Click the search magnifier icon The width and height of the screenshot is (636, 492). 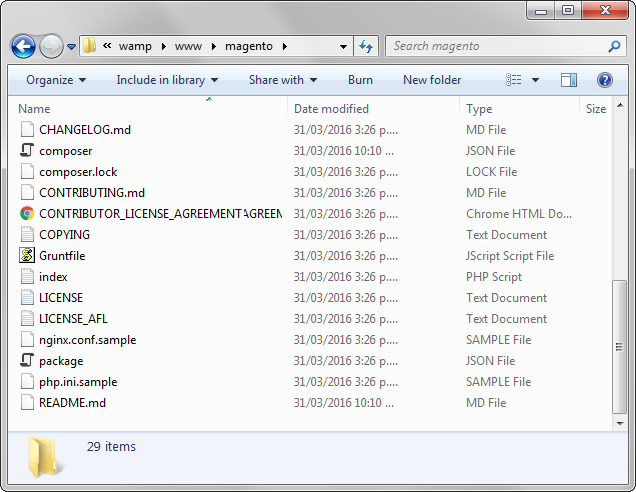[614, 46]
